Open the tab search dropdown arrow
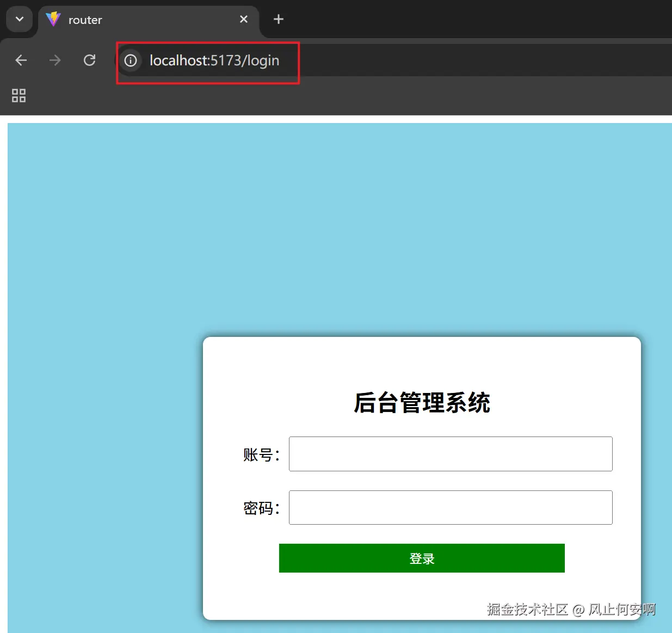672x633 pixels. [20, 20]
